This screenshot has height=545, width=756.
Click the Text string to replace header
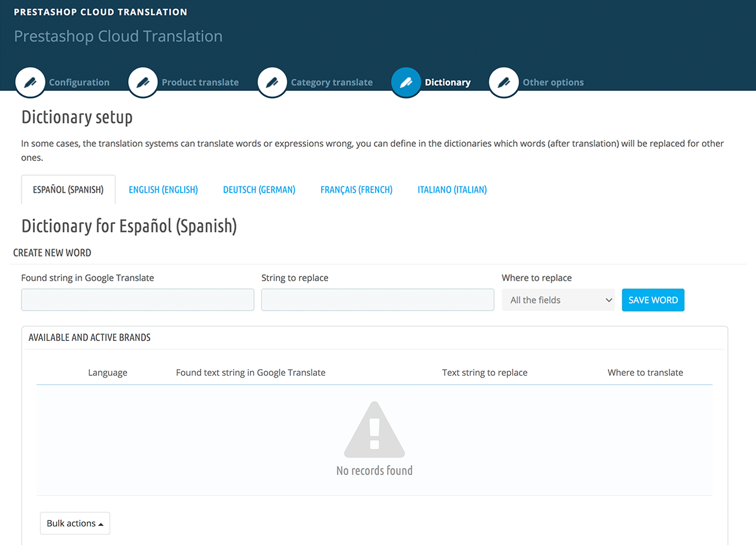485,373
